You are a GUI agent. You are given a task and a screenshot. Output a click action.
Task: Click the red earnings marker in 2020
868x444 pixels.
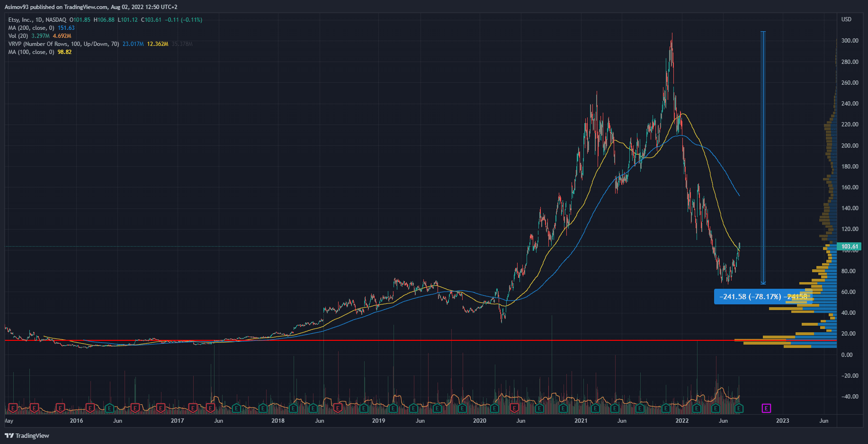tap(514, 408)
